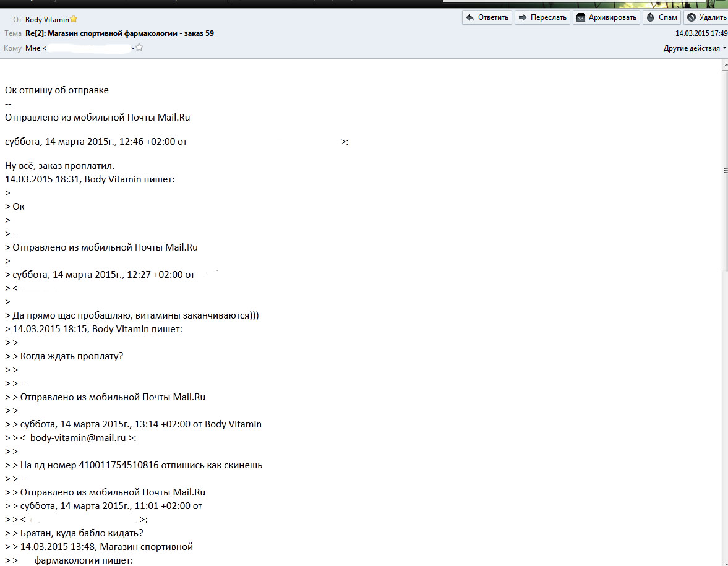Archive this email using Архивировать
The height and width of the screenshot is (566, 728).
[x=606, y=17]
